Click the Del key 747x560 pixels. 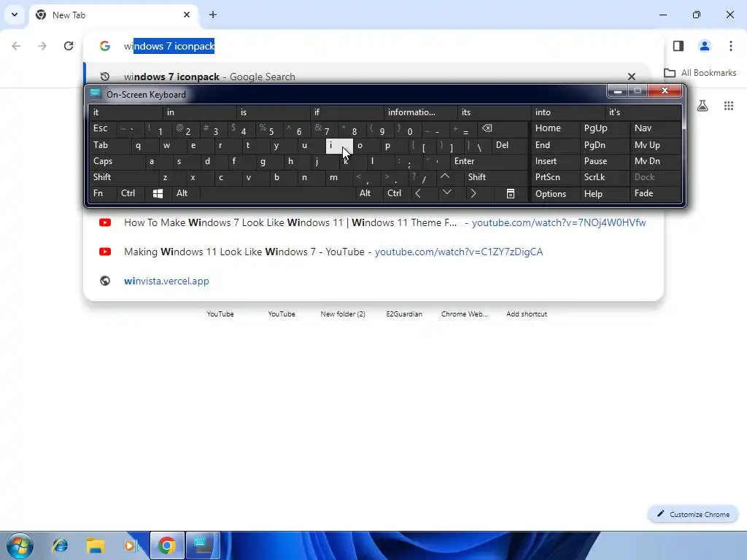(x=510, y=145)
